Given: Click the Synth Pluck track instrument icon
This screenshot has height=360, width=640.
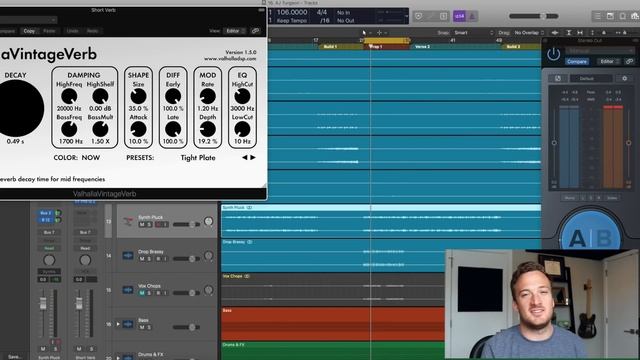Looking at the screenshot, I should [x=128, y=221].
